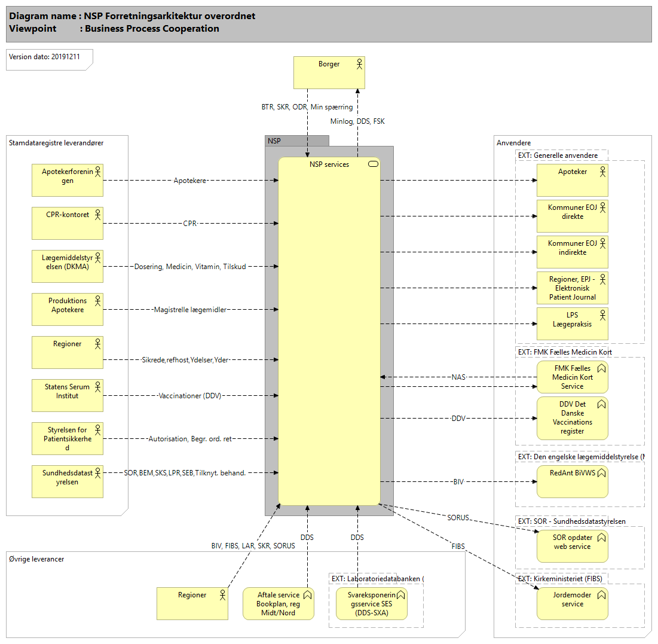Click the SORUS flow label

[x=458, y=517]
